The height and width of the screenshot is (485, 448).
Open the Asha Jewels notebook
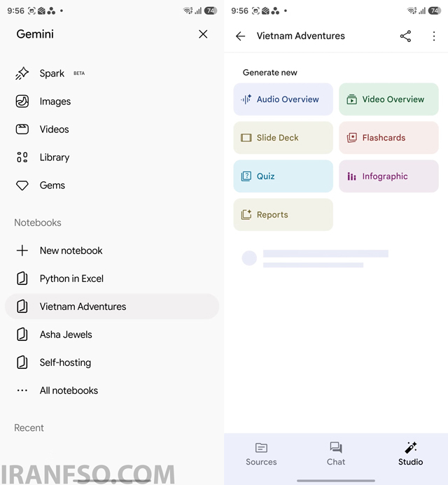coord(112,335)
